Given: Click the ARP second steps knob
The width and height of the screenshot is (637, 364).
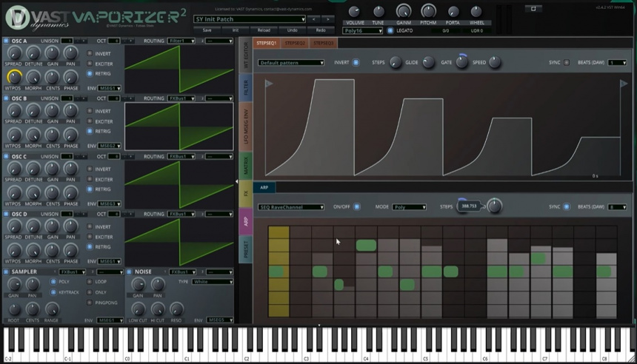Looking at the screenshot, I should click(x=494, y=206).
